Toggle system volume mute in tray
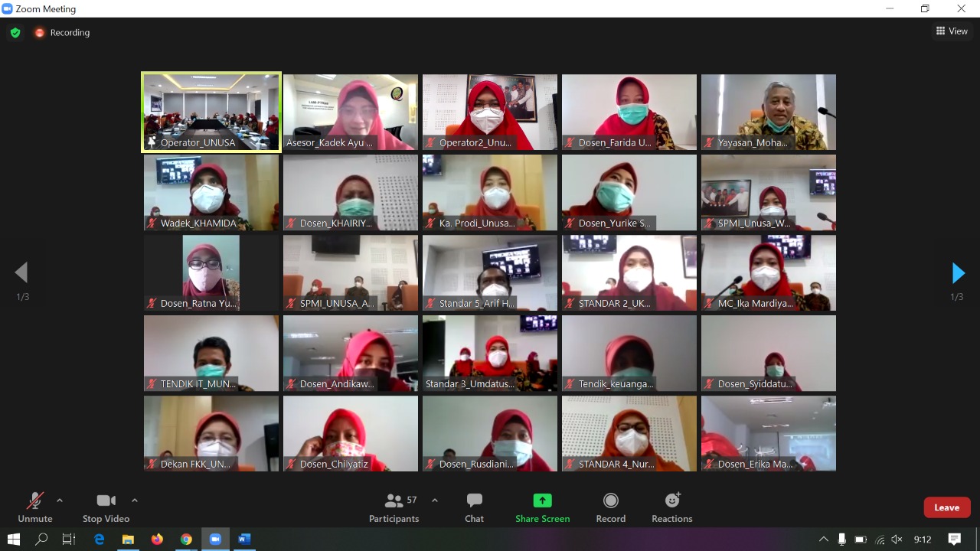 pyautogui.click(x=897, y=540)
